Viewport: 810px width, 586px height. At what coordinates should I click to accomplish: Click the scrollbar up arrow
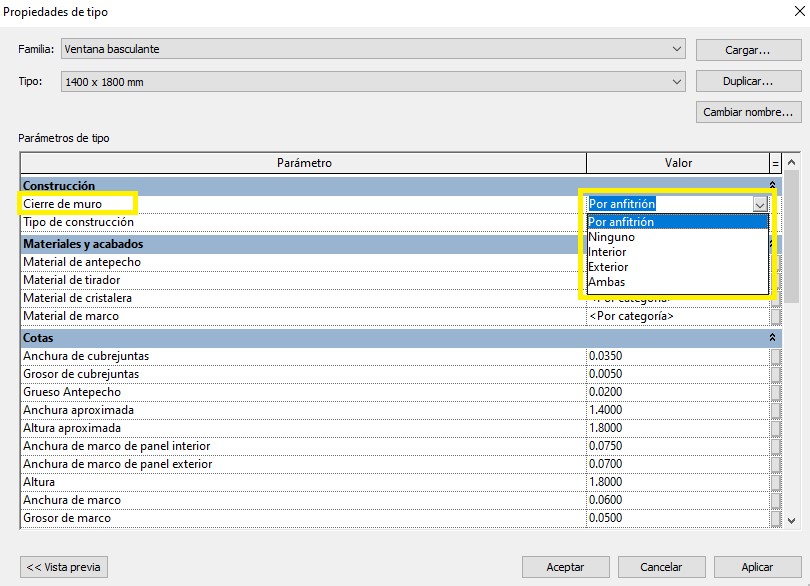pos(791,162)
